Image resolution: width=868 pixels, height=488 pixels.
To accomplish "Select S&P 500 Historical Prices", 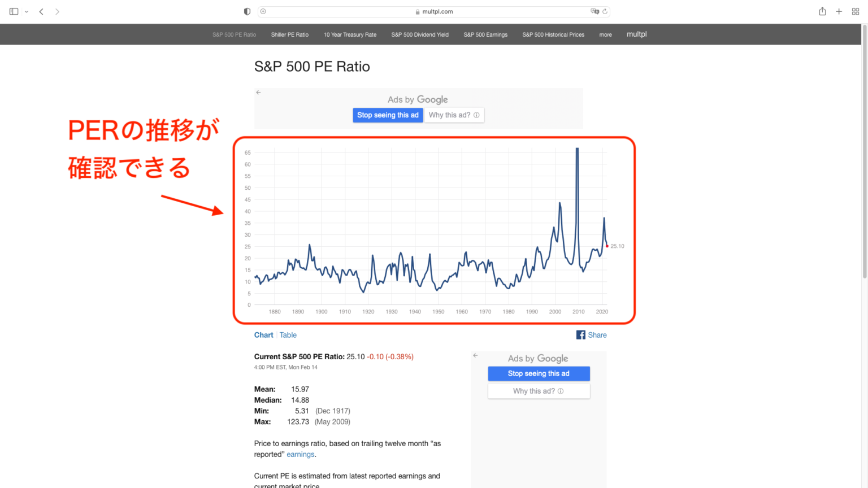I will 553,34.
